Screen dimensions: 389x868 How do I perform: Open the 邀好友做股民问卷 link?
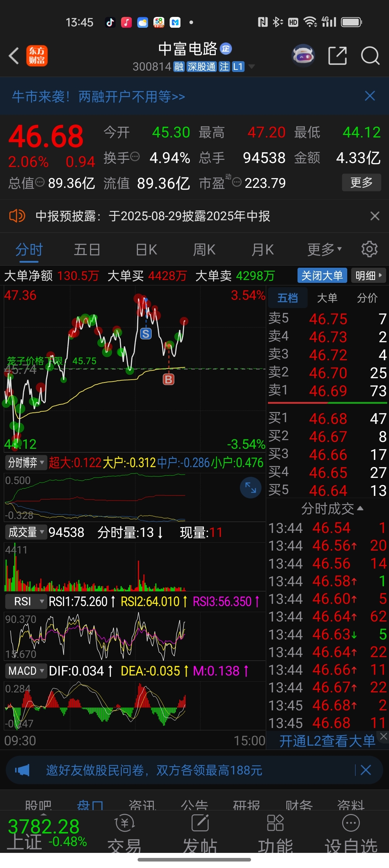[154, 770]
